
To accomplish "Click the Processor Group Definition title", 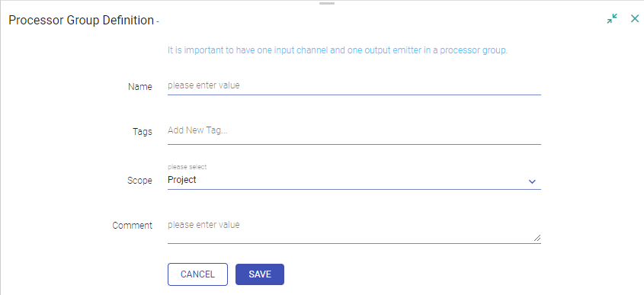I will 81,20.
